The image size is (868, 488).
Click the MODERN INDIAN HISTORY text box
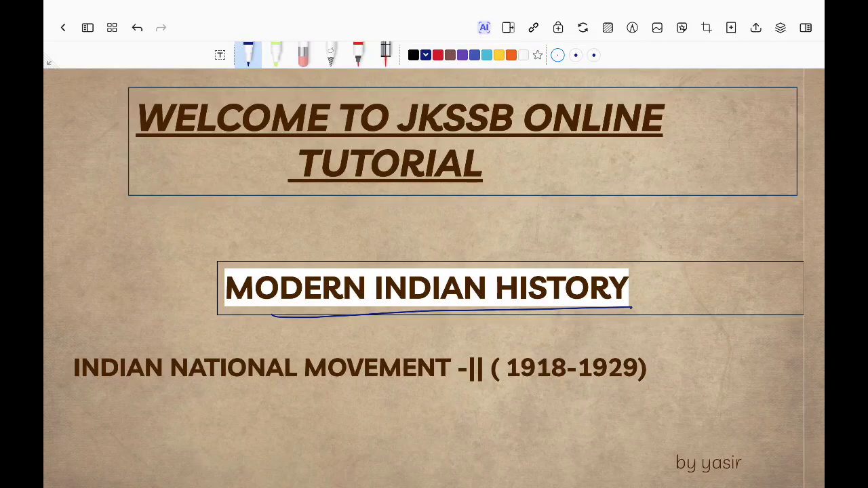click(510, 288)
